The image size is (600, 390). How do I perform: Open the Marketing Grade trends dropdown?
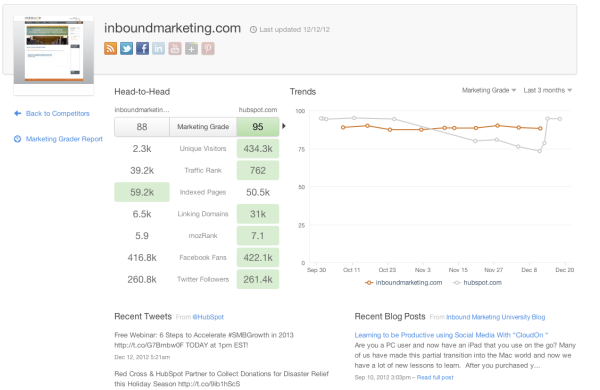(x=489, y=90)
